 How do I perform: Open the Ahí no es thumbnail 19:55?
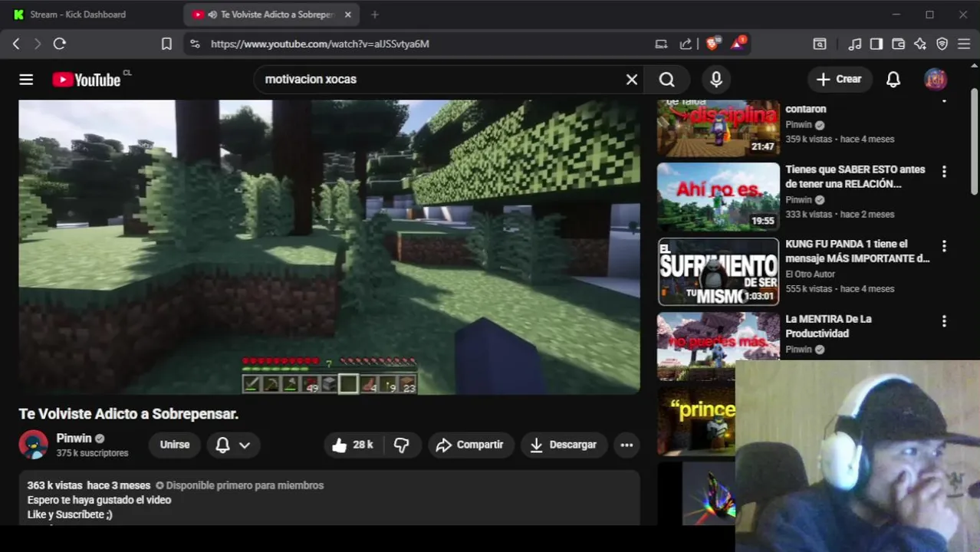click(x=718, y=197)
